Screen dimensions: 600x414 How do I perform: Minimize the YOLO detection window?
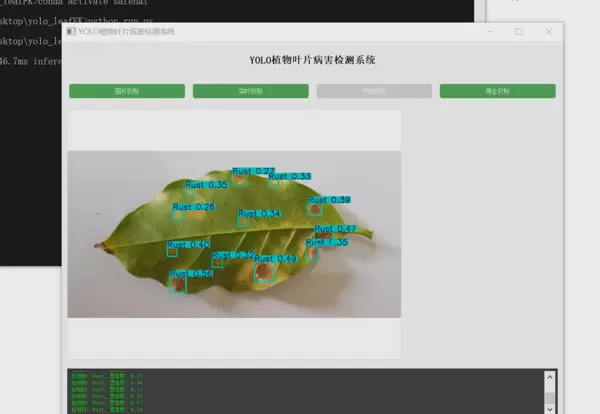[x=489, y=32]
